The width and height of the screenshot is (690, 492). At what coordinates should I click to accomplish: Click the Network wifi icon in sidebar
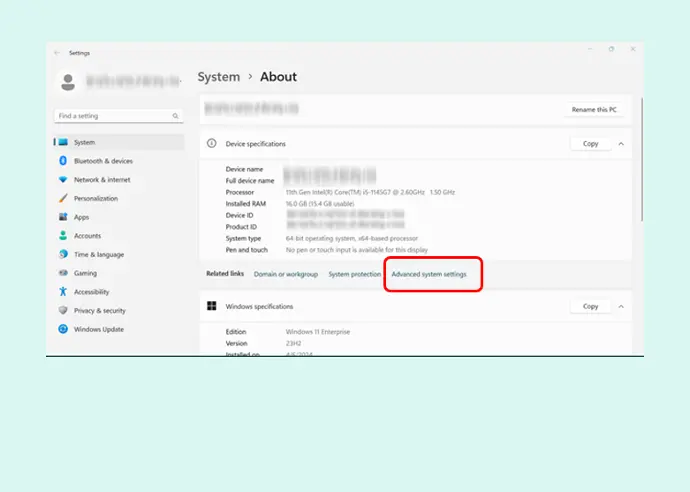pyautogui.click(x=63, y=180)
